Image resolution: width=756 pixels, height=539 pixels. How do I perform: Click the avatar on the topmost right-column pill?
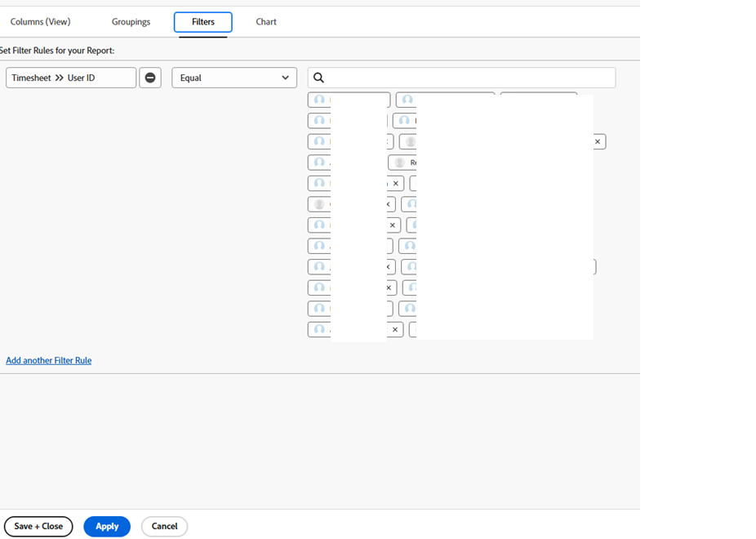(407, 100)
